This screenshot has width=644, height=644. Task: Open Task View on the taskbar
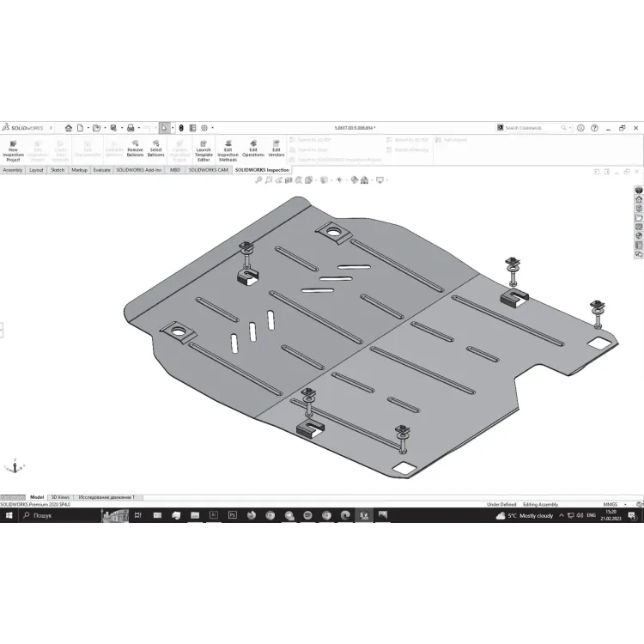138,515
